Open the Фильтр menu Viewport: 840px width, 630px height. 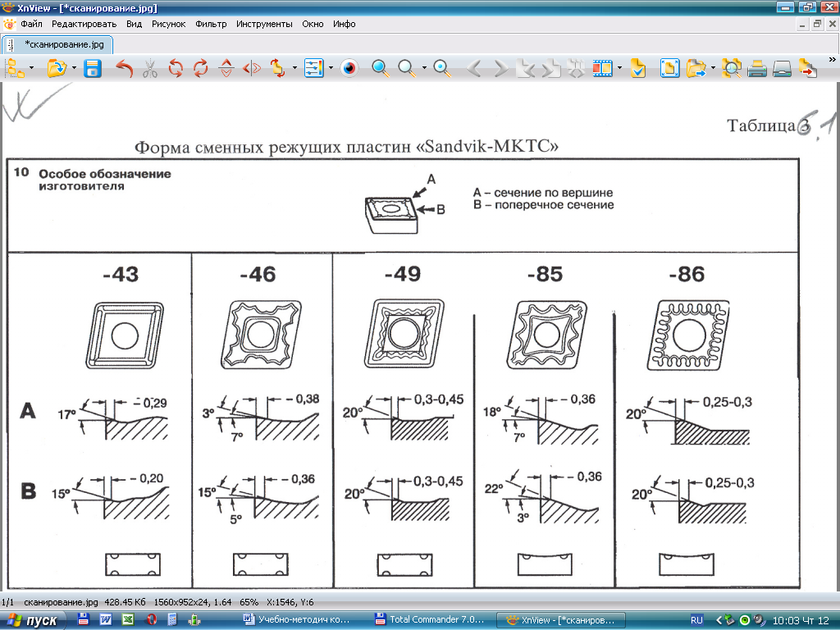pyautogui.click(x=211, y=24)
